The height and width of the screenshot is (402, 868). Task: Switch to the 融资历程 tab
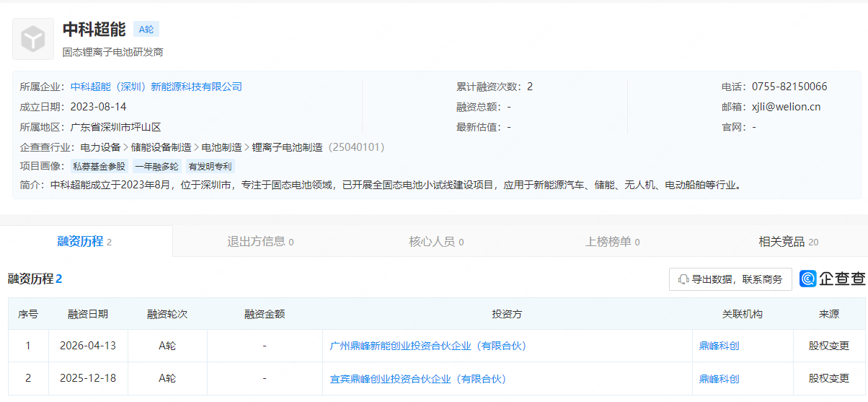pyautogui.click(x=86, y=242)
